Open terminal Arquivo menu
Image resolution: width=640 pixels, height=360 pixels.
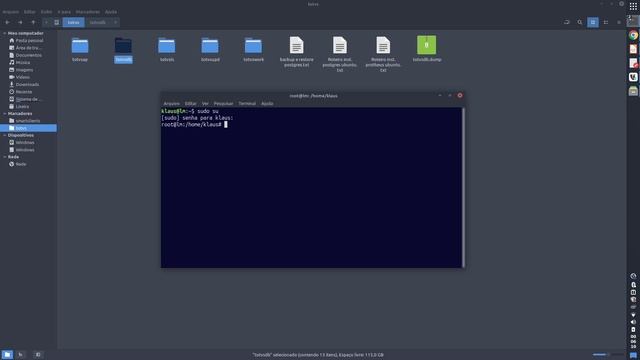pyautogui.click(x=171, y=104)
